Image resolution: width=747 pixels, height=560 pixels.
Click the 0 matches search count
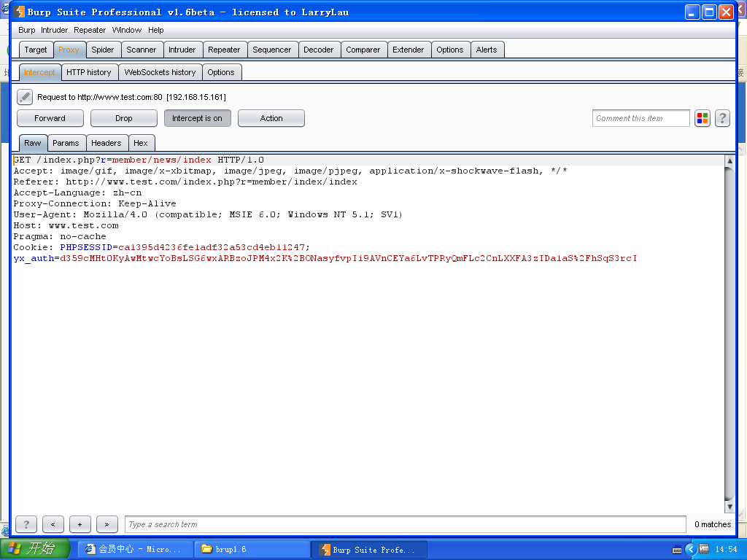click(713, 524)
